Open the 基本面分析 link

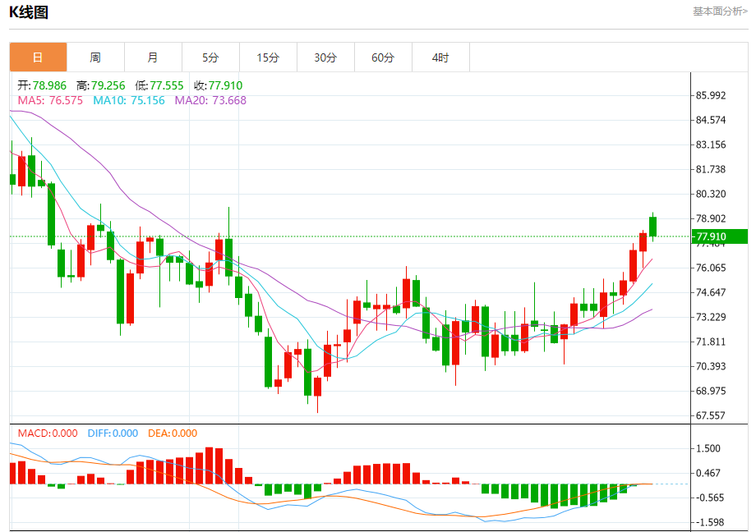click(x=721, y=11)
